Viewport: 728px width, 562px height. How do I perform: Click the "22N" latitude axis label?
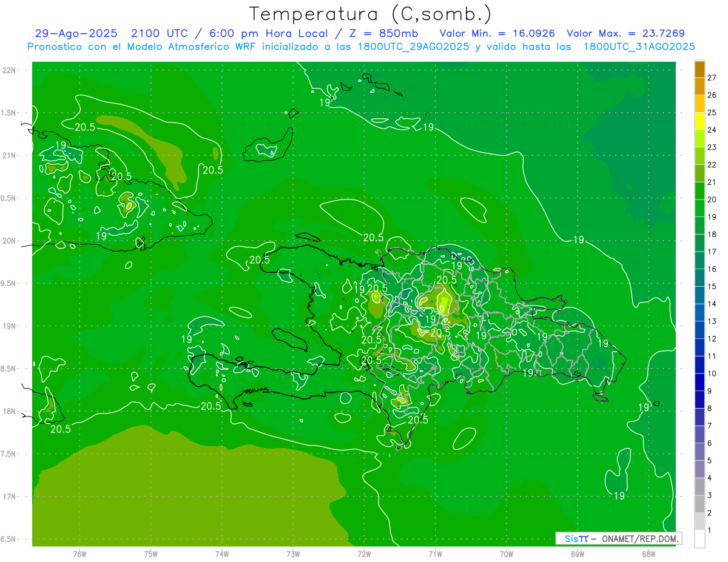8,70
